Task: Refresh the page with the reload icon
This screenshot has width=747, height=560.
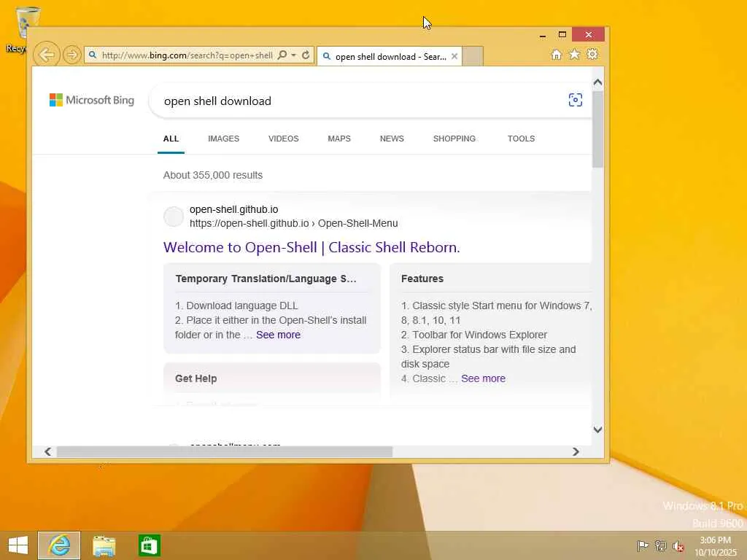Action: point(306,55)
